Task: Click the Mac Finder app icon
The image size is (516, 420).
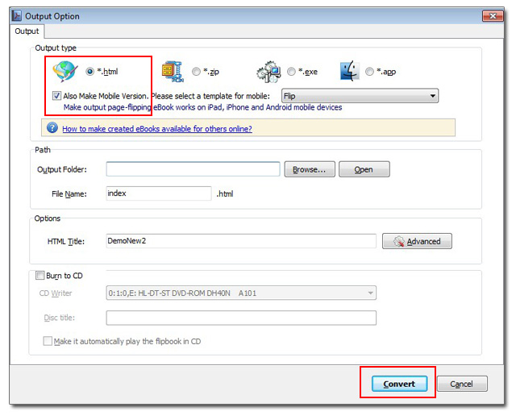Action: [x=349, y=71]
